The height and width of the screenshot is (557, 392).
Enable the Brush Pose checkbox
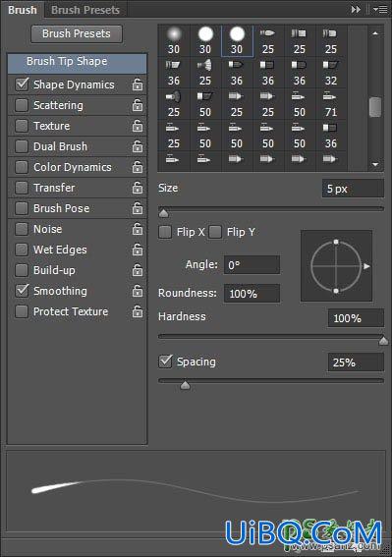pos(22,208)
